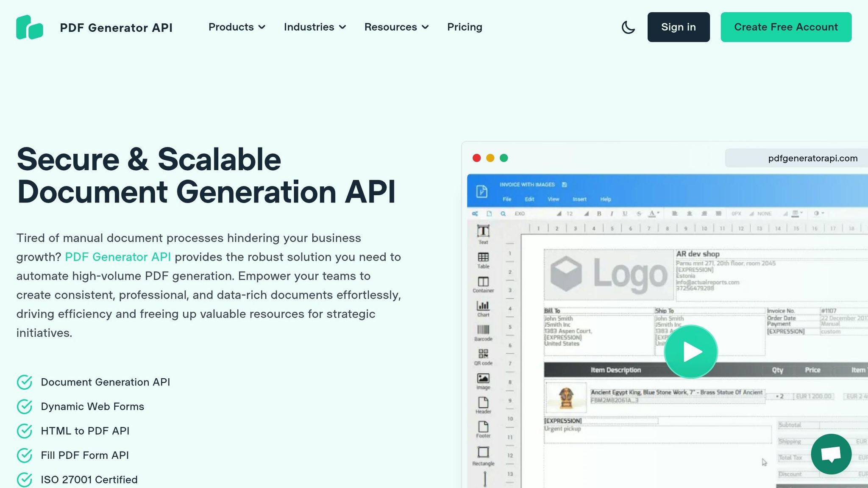Click the checkmark beside Fill PDF Form API
The height and width of the screenshot is (488, 868).
coord(25,455)
